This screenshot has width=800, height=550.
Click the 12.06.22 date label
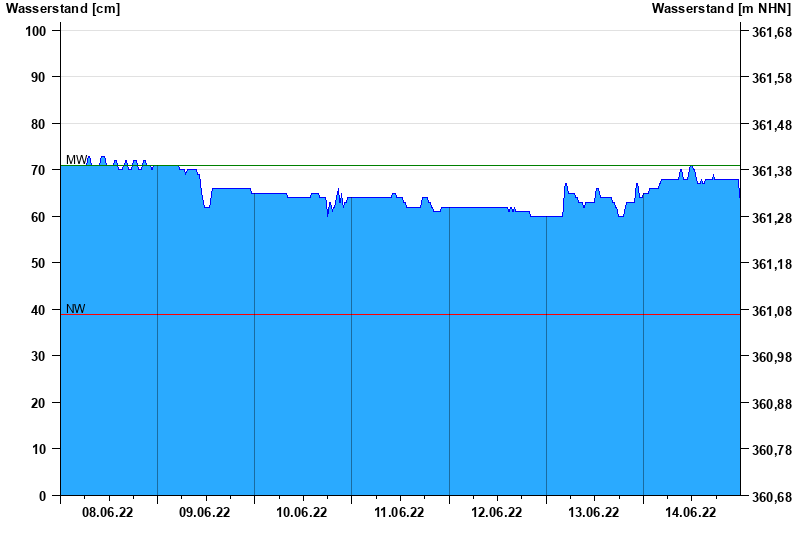tap(496, 512)
